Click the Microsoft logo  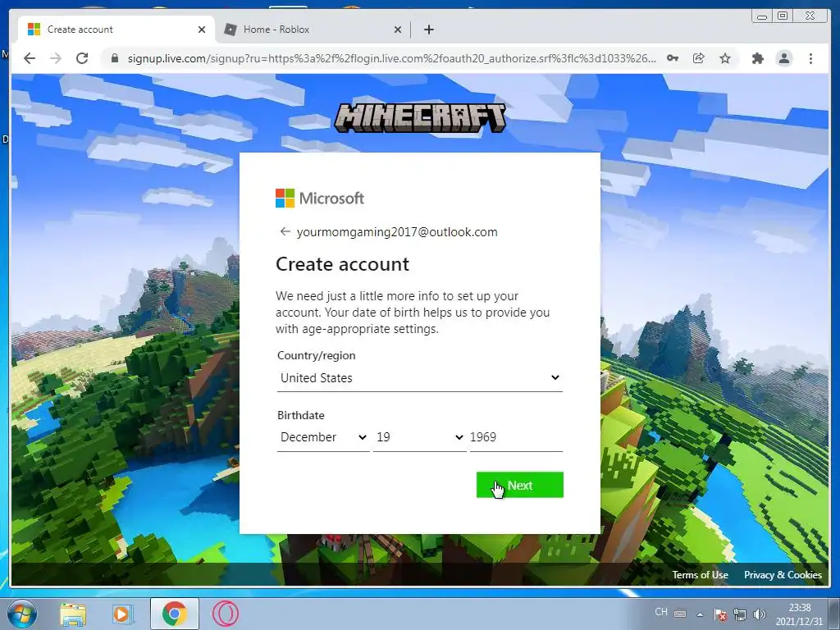320,199
